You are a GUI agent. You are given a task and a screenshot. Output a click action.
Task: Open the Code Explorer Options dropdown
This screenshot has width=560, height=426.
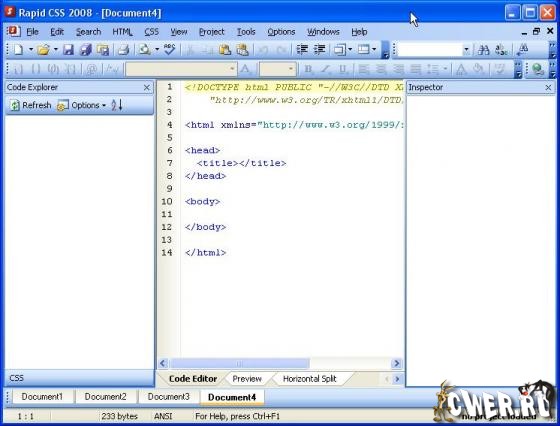(81, 105)
